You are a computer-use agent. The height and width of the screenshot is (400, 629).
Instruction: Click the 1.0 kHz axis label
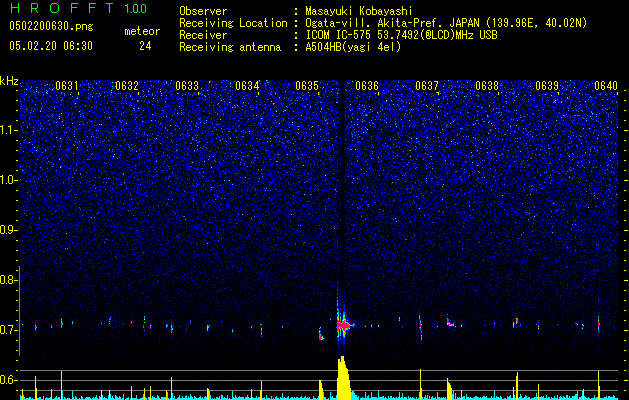coord(8,180)
